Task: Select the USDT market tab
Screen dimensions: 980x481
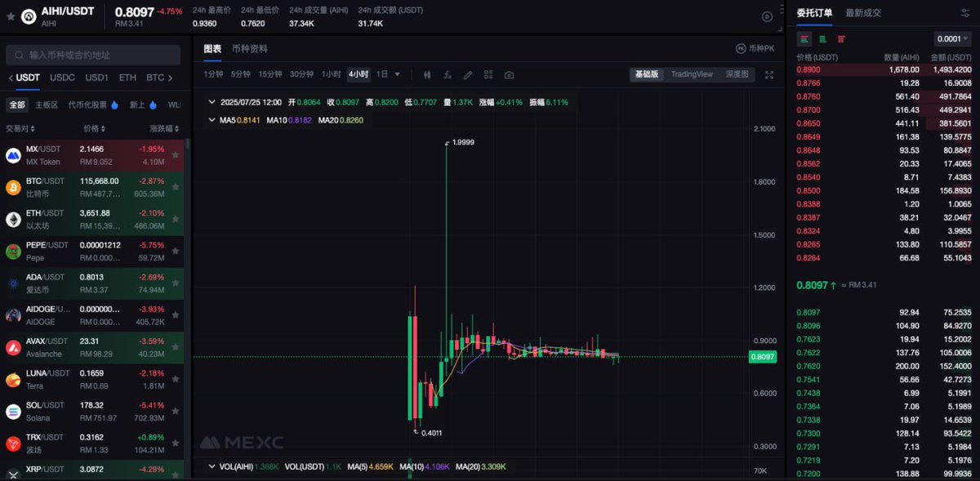Action: [x=28, y=78]
